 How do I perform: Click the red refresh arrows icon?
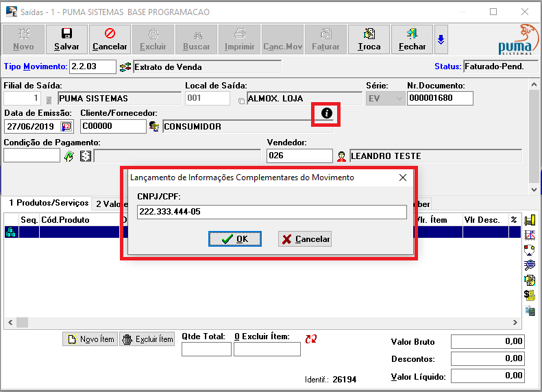pos(312,339)
